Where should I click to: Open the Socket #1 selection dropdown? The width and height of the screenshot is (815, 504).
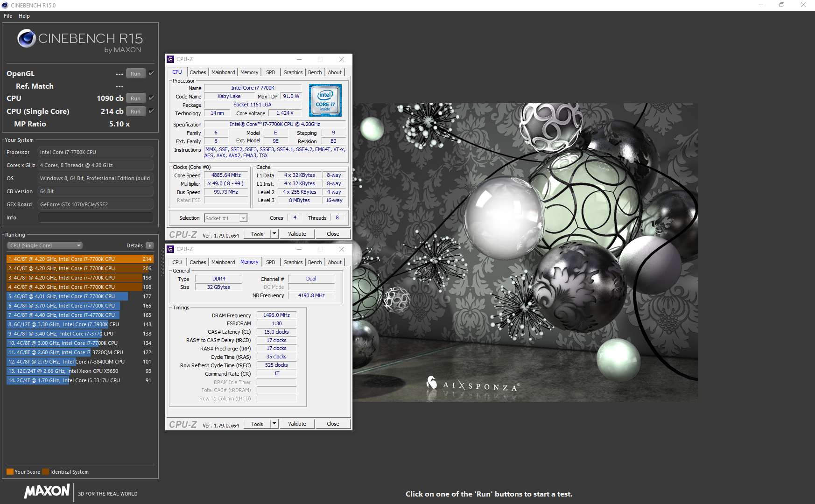coord(226,218)
